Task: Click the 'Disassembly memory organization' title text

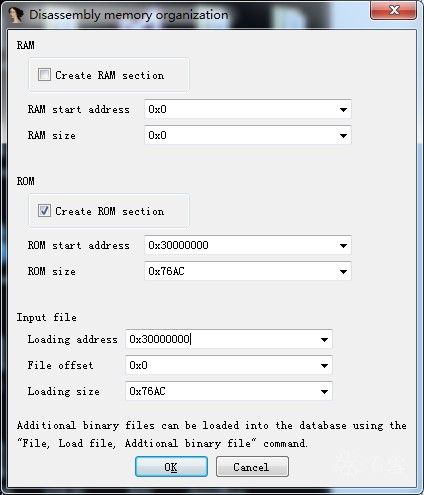Action: [x=129, y=15]
